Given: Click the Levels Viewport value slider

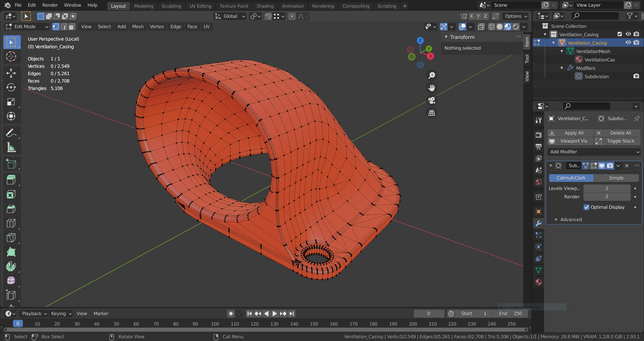Looking at the screenshot, I should tap(606, 188).
